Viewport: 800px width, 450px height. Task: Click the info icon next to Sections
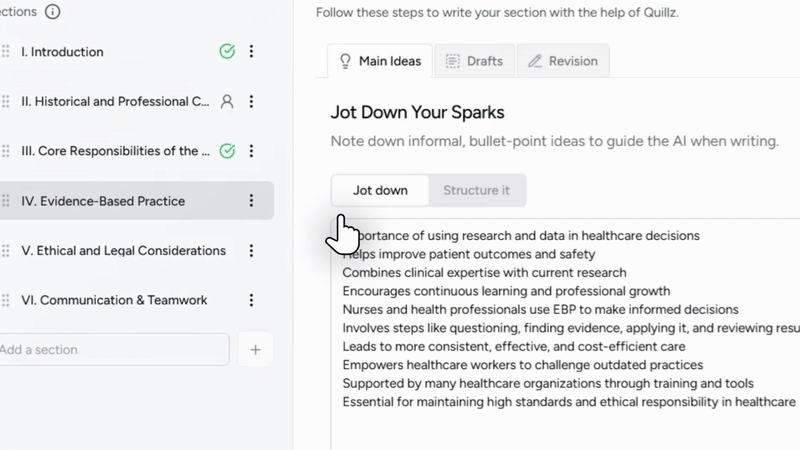tap(53, 11)
